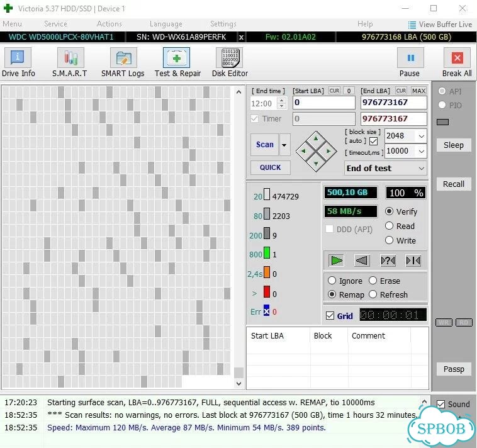
Task: Click the orange 2,4s color block
Action: click(x=266, y=272)
